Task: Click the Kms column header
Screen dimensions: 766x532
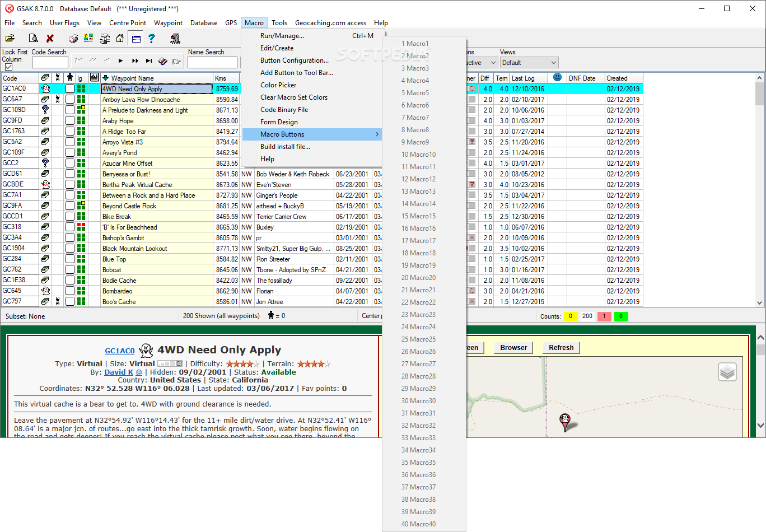Action: coord(226,78)
